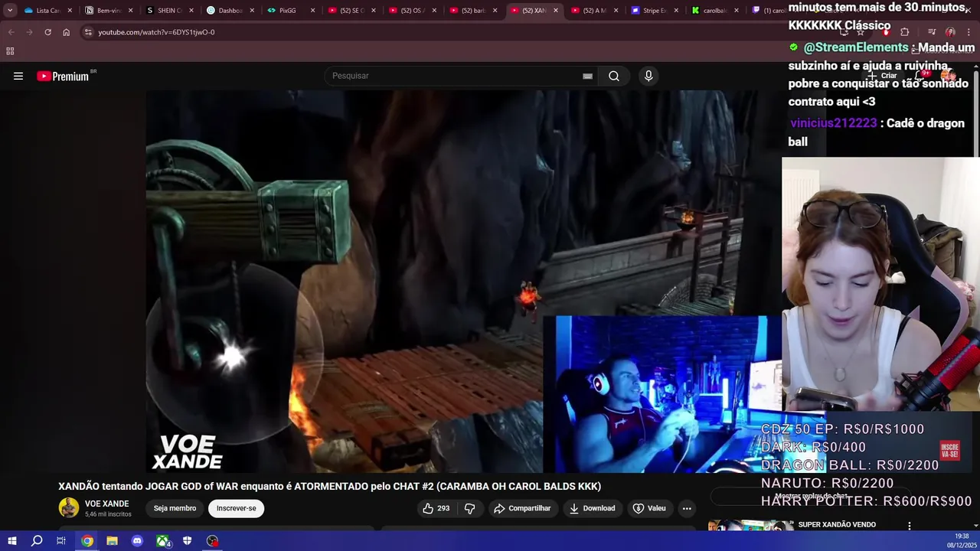
Task: Open more actions three-dot menu under video
Action: 687,508
